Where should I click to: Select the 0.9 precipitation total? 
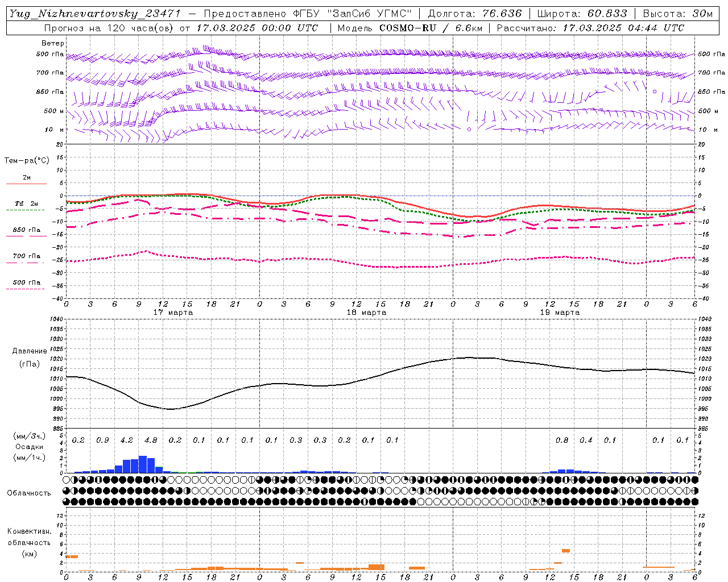(102, 440)
